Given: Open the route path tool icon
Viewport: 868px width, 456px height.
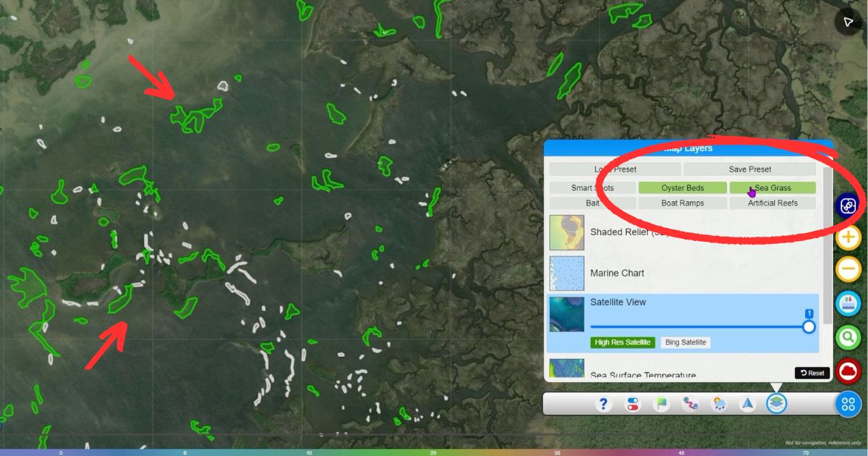Looking at the screenshot, I should [690, 404].
